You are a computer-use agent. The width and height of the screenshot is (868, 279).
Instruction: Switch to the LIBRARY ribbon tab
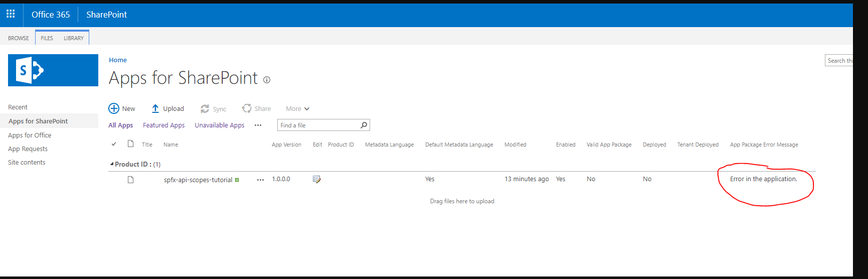point(74,38)
